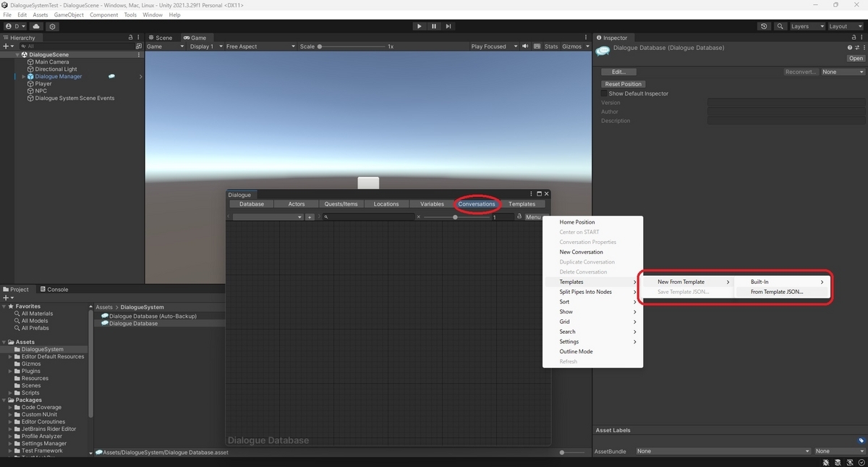The image size is (868, 467).
Task: Click the Version input field
Action: point(786,103)
